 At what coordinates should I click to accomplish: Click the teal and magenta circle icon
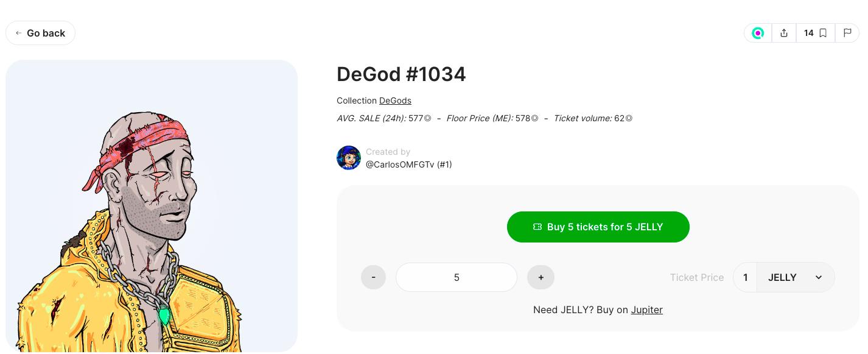click(758, 34)
